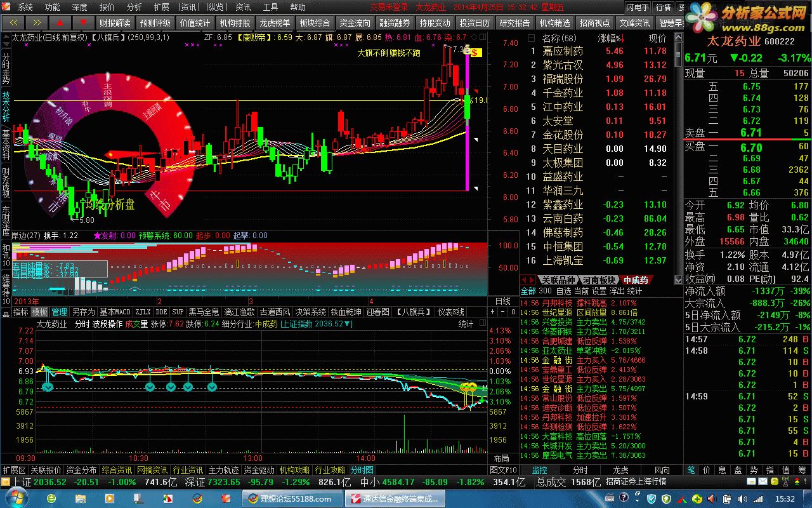Open the 分时图 bottom tab

[362, 470]
